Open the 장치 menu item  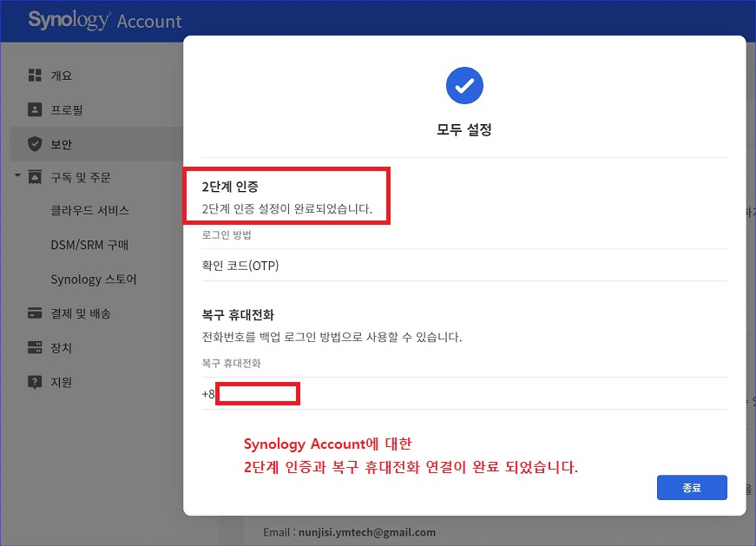point(62,348)
